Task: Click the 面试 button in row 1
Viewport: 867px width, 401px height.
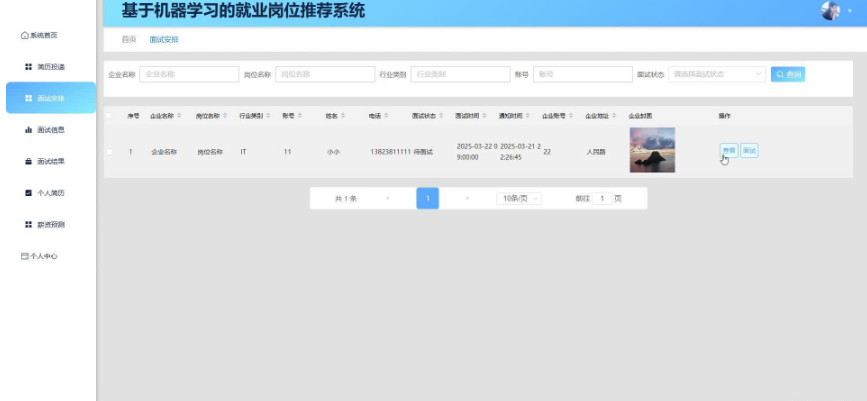Action: coord(749,150)
